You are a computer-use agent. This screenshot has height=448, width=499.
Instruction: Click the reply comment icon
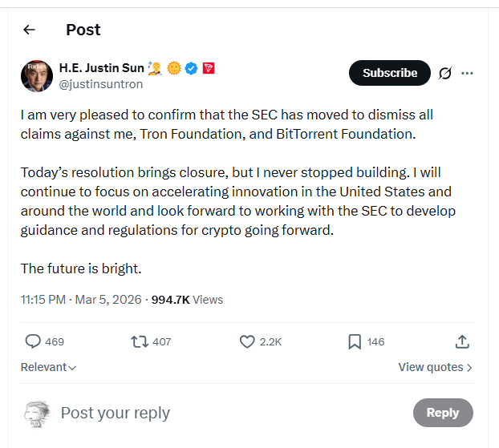[33, 341]
